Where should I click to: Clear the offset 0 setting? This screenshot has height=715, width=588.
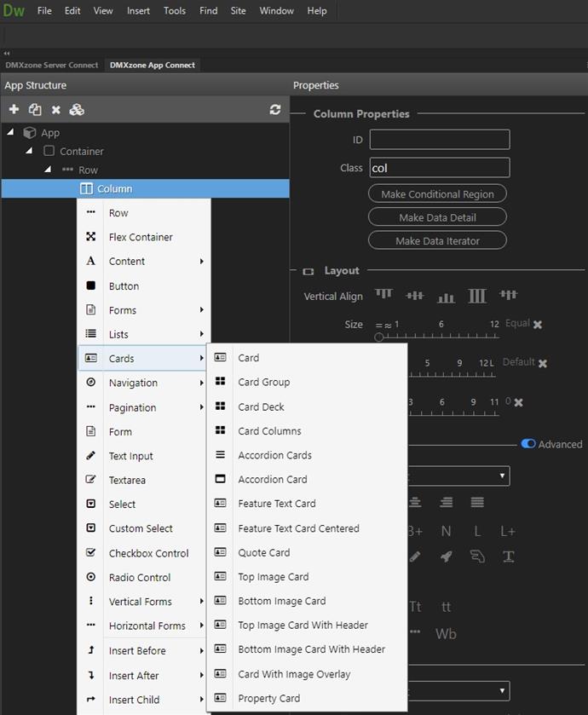(x=518, y=402)
